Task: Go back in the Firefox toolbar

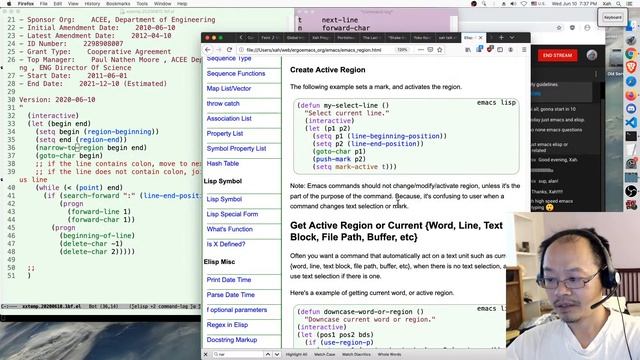Action: click(208, 50)
